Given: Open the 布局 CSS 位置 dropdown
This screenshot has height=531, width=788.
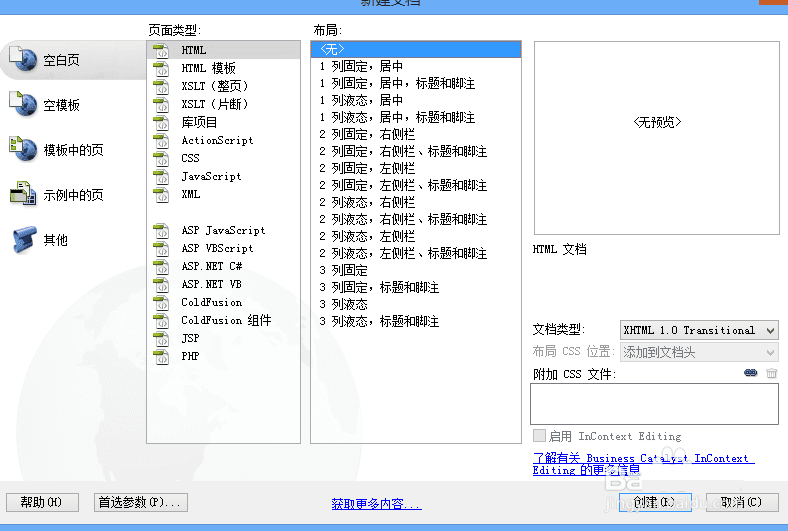Looking at the screenshot, I should click(699, 352).
